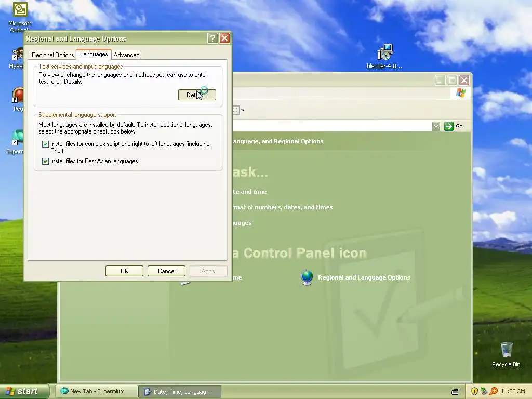
Task: Open the Microsoft Outlook desktop icon
Action: click(20, 17)
